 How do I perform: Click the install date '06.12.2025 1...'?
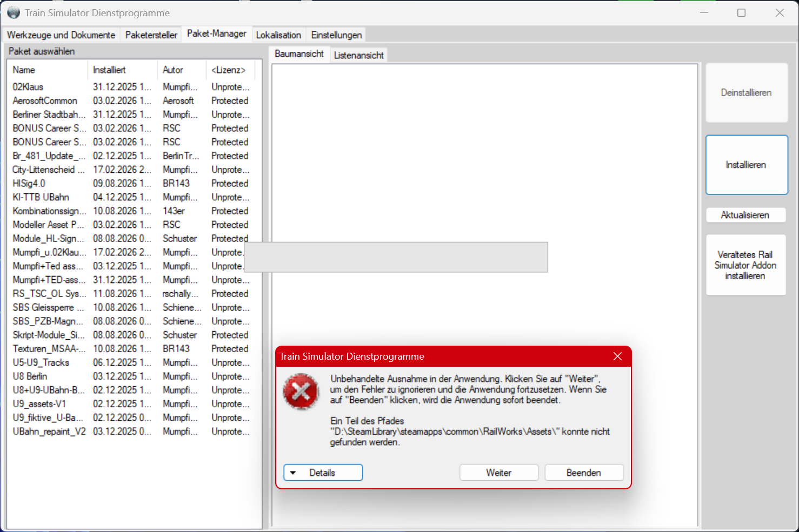(122, 362)
